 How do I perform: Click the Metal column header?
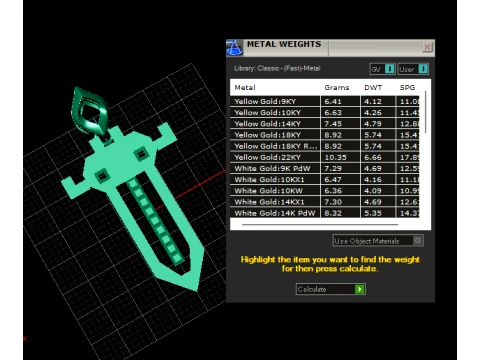point(245,88)
